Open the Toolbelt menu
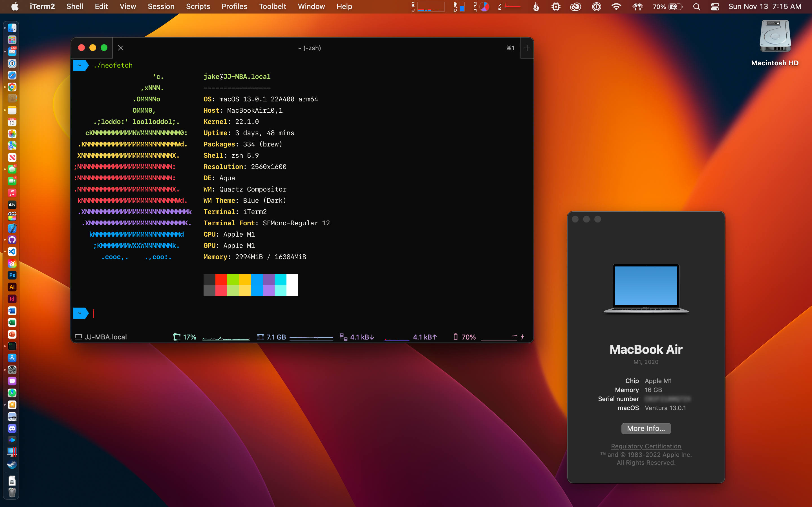The image size is (812, 507). [272, 7]
